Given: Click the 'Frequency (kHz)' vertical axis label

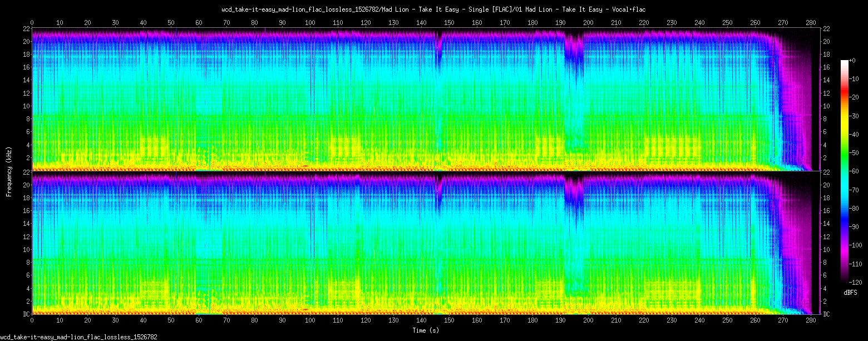Looking at the screenshot, I should tap(9, 171).
